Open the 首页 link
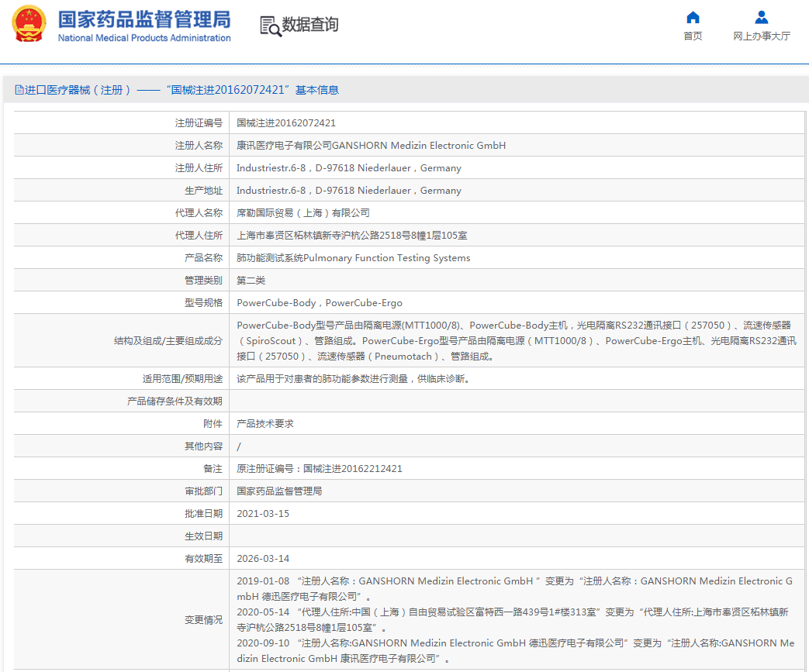Image resolution: width=809 pixels, height=672 pixels. pos(693,36)
